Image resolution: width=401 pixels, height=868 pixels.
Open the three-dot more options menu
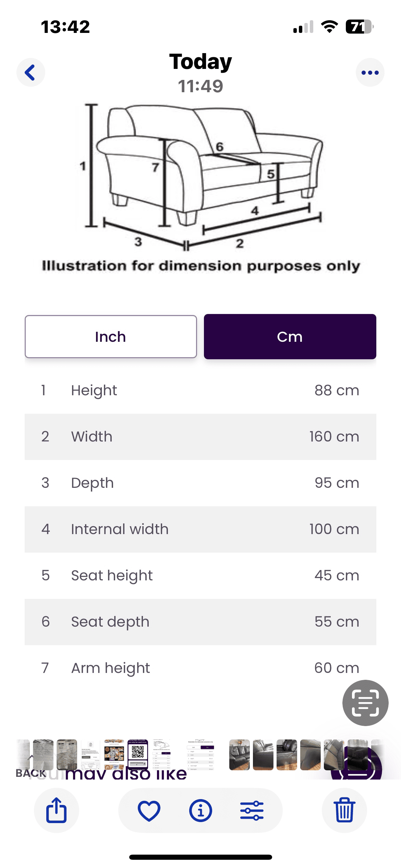pos(370,72)
